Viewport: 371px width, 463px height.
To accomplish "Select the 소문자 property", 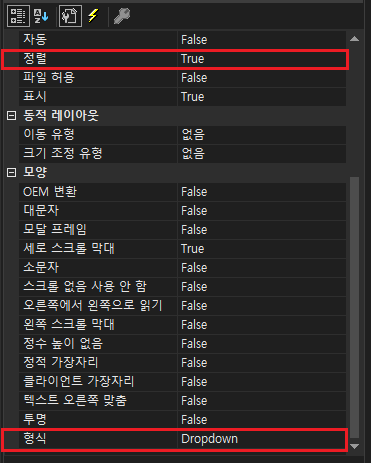I will (x=41, y=268).
